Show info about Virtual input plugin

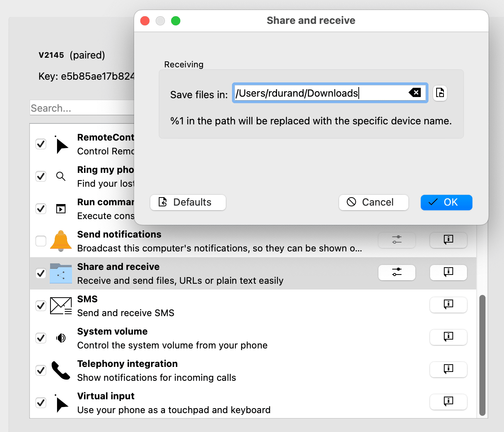point(448,402)
